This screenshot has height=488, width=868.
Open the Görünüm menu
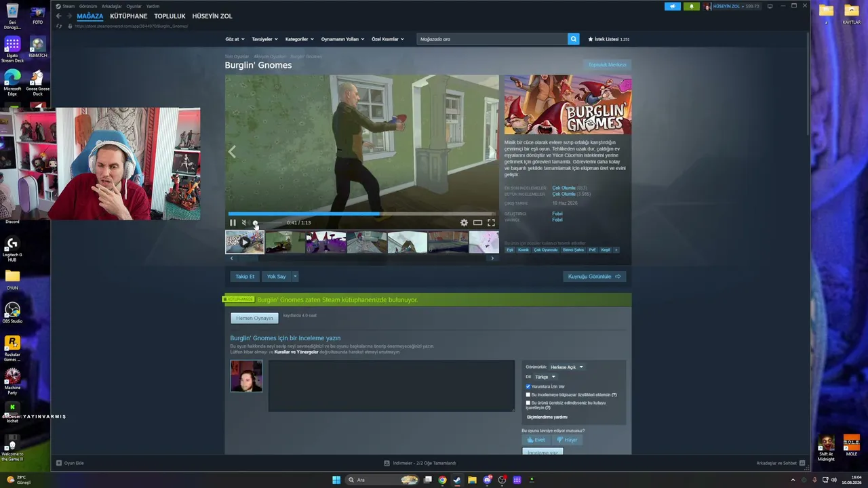pos(88,6)
